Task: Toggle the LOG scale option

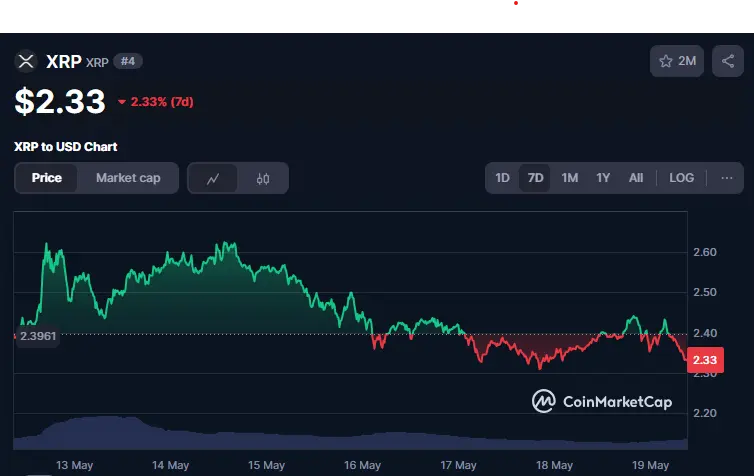Action: [681, 178]
